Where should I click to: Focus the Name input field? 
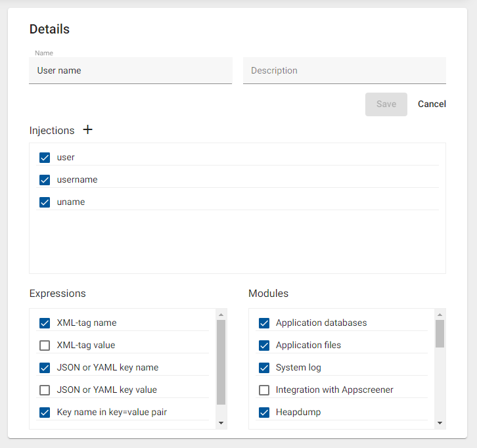pyautogui.click(x=131, y=70)
